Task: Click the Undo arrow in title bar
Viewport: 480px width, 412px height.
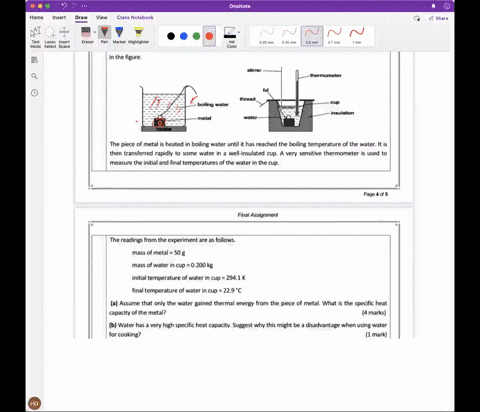Action: pos(64,6)
